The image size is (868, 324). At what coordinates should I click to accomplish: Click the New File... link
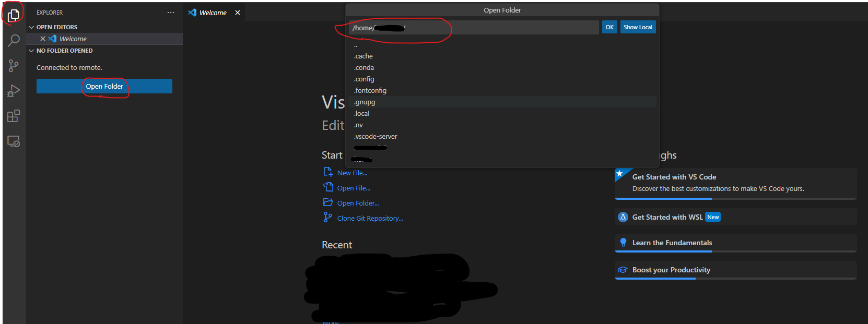[x=352, y=173]
